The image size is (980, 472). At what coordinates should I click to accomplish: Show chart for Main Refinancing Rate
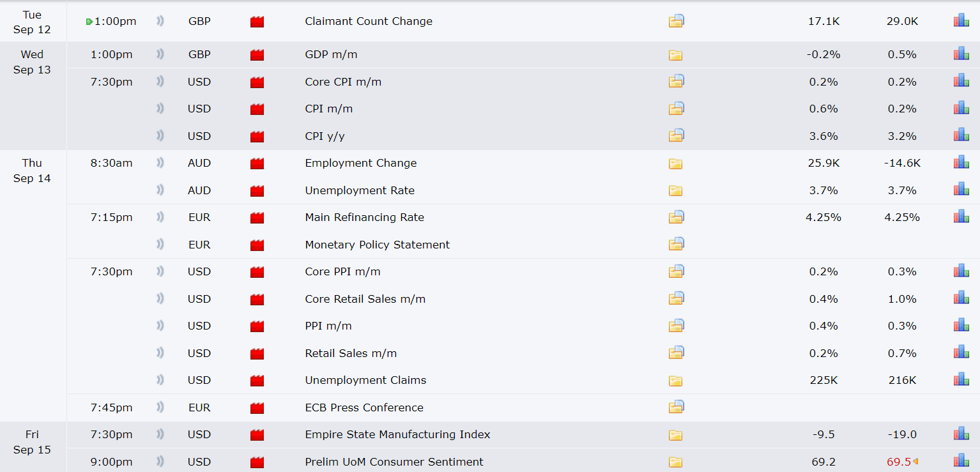961,217
